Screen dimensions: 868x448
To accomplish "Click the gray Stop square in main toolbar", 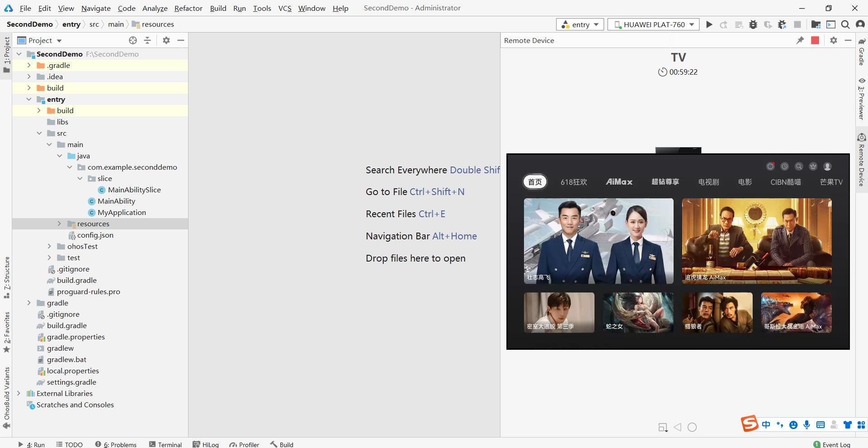I will (797, 24).
